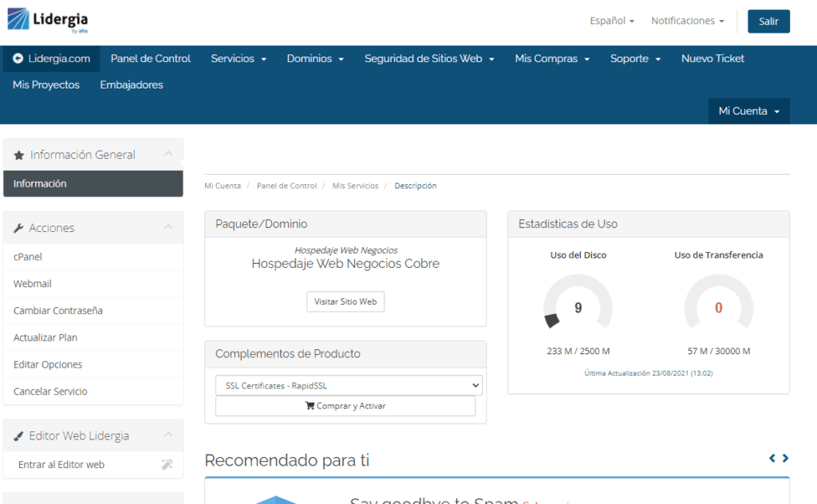
Task: Click the Descripción breadcrumb
Action: click(x=415, y=186)
